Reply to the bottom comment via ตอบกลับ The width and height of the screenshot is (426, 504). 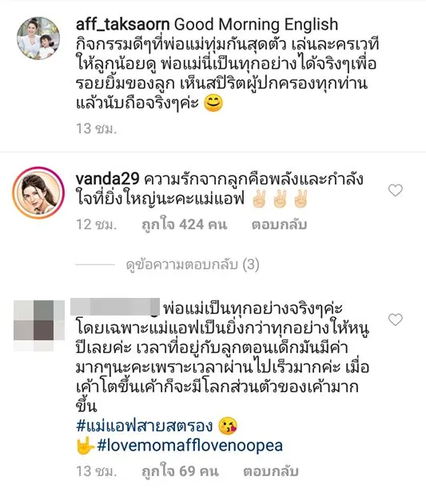271,471
